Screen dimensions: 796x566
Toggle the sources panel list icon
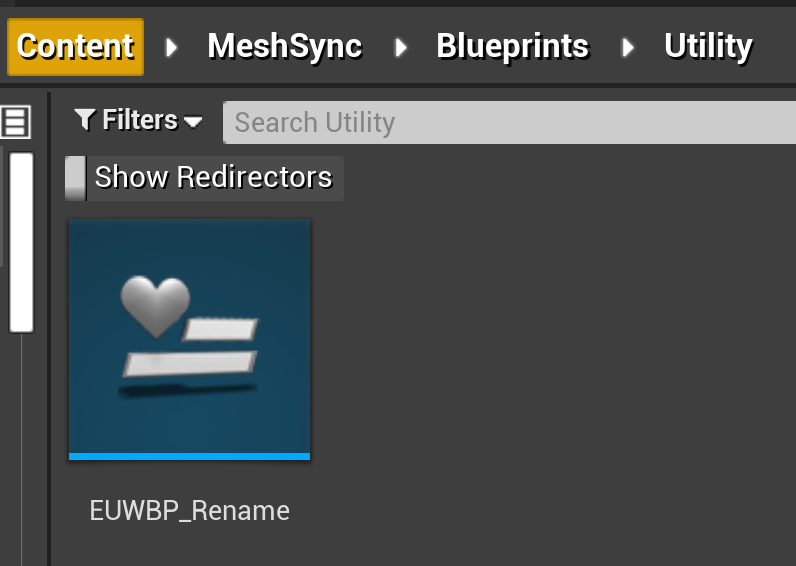click(x=15, y=122)
